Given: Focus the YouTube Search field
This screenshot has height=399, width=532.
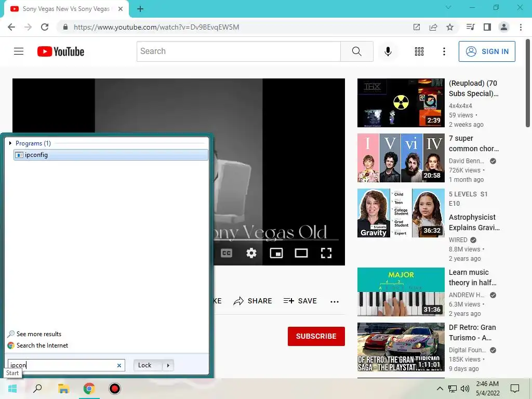Looking at the screenshot, I should pos(238,51).
